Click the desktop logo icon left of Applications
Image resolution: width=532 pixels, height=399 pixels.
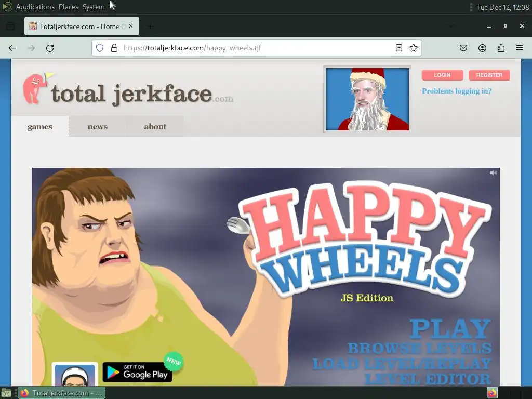(7, 7)
